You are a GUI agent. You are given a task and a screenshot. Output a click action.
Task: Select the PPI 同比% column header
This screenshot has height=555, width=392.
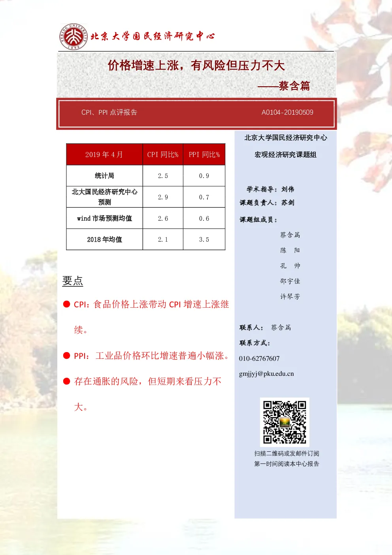pyautogui.click(x=204, y=155)
